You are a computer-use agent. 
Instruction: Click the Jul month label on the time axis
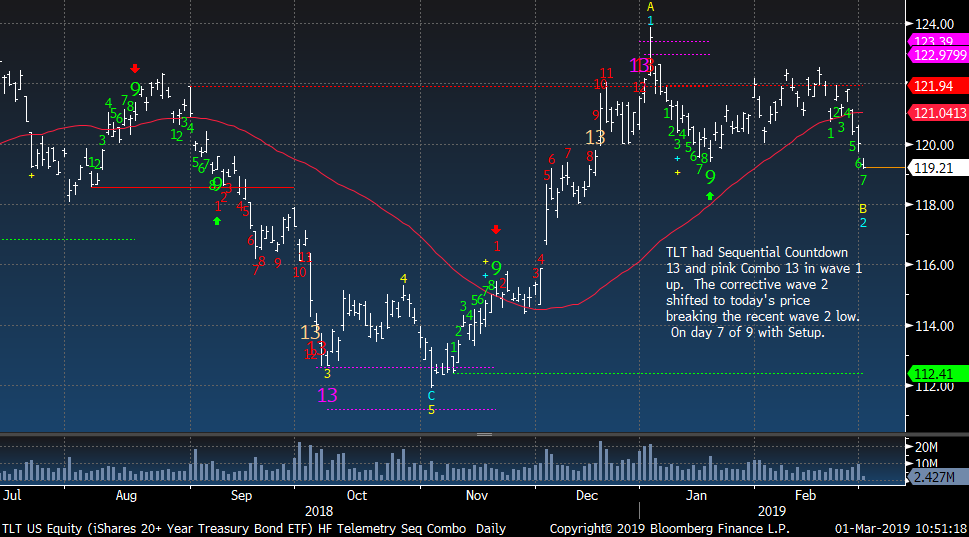click(12, 496)
